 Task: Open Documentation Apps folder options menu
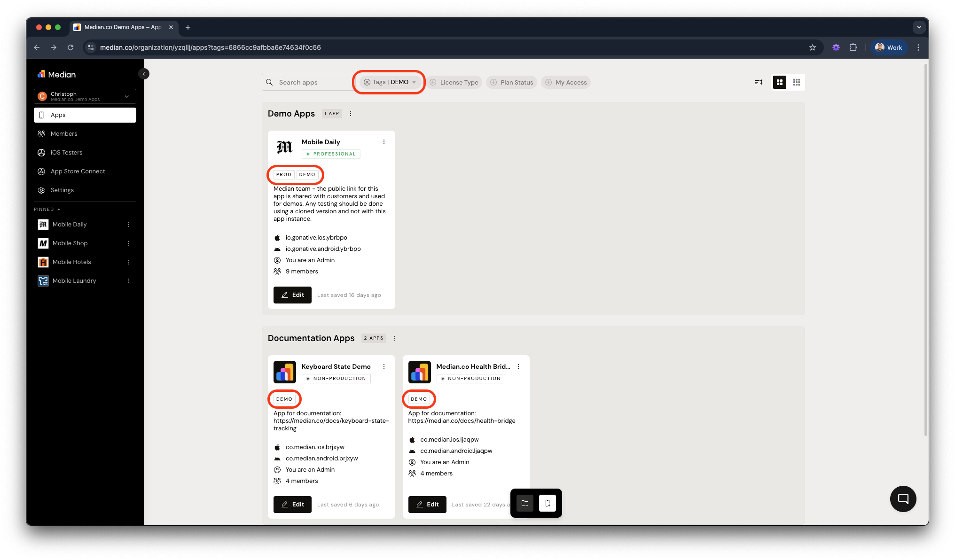[395, 338]
